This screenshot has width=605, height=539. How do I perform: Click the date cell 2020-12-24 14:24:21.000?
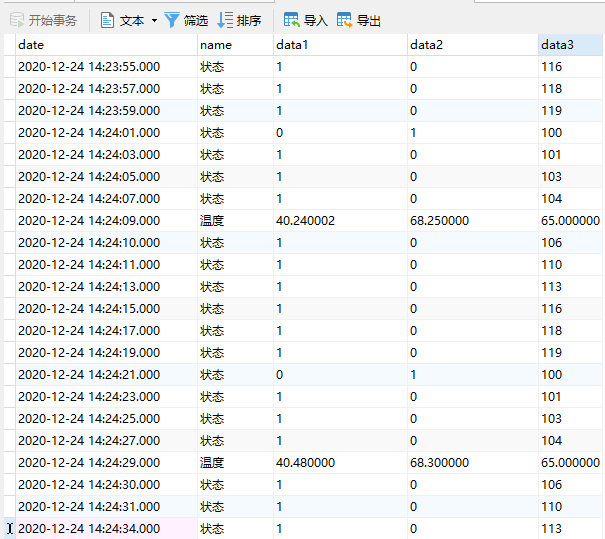tap(89, 375)
